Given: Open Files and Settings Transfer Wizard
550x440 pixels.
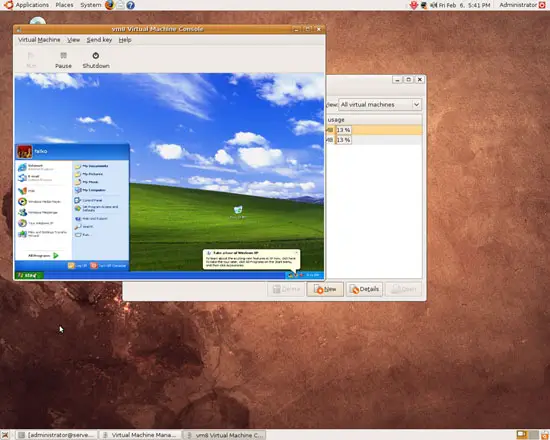Looking at the screenshot, I should pos(42,234).
